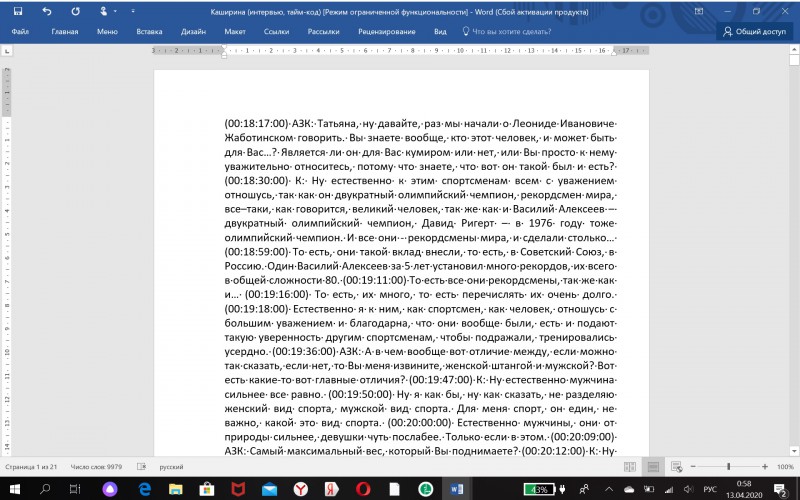Toggle Read Mode view in status bar
The height and width of the screenshot is (500, 800).
point(630,467)
